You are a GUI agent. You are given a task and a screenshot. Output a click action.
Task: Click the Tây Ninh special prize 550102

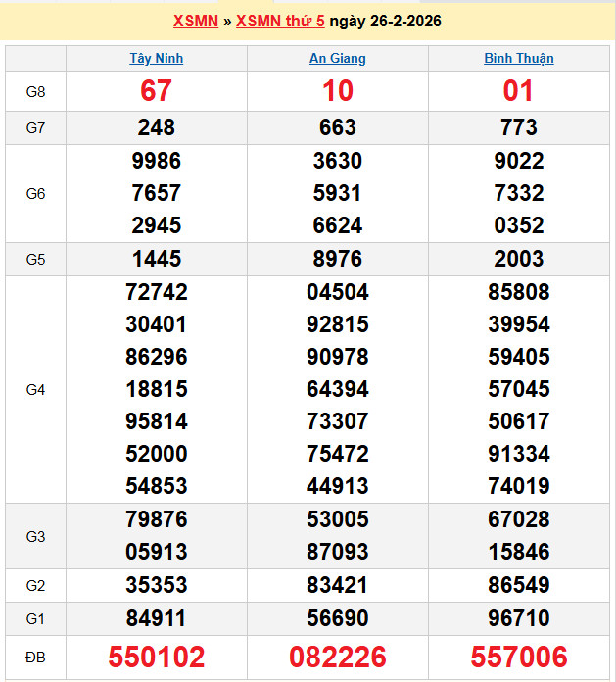point(157,657)
